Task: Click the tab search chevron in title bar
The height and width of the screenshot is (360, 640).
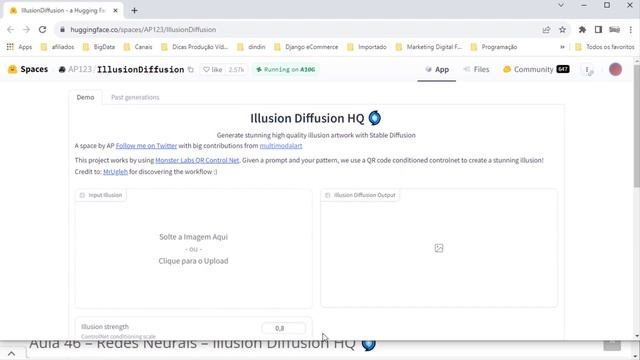Action: pyautogui.click(x=561, y=5)
